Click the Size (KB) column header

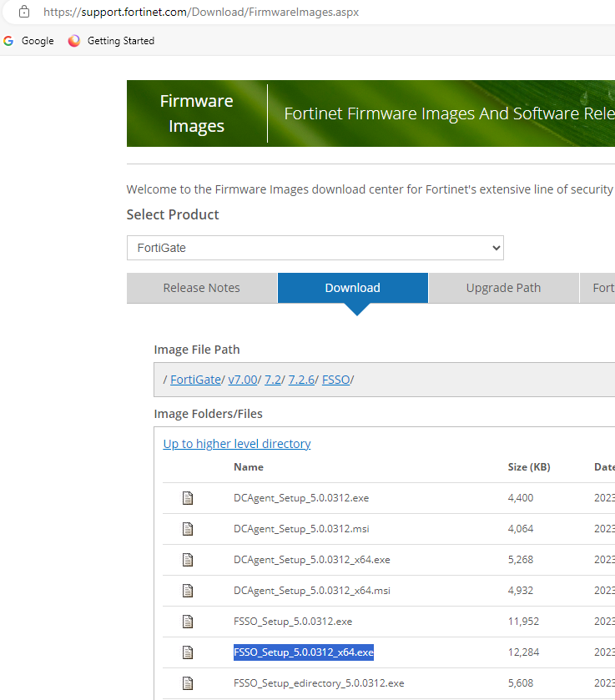[529, 467]
